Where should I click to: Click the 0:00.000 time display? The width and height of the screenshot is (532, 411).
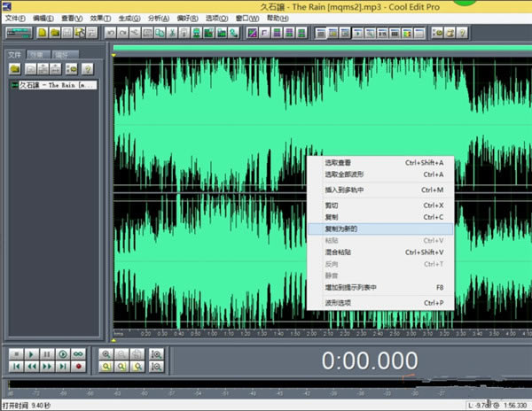tap(369, 360)
